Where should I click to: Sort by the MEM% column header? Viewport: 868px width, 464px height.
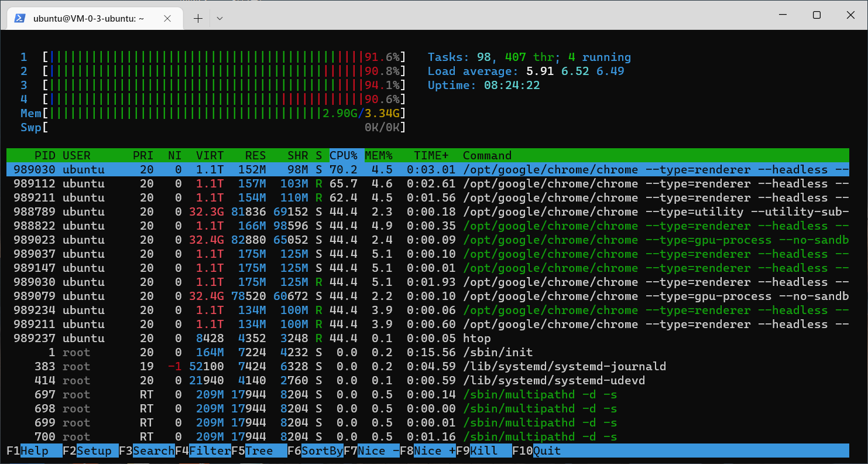379,155
